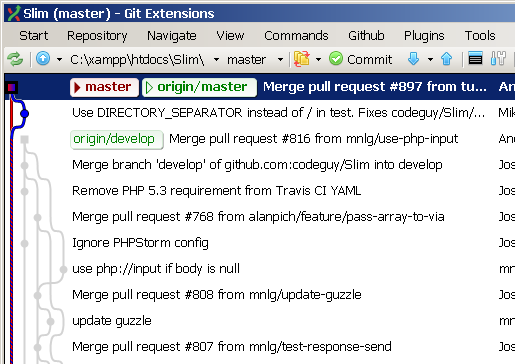Click the green checkmark Commit icon
Image resolution: width=515 pixels, height=364 pixels.
click(336, 59)
